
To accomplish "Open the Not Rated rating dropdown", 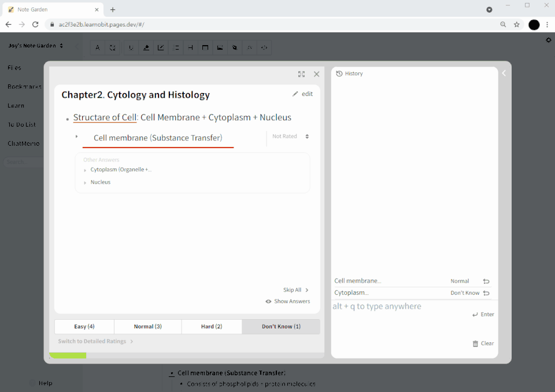I will 291,136.
